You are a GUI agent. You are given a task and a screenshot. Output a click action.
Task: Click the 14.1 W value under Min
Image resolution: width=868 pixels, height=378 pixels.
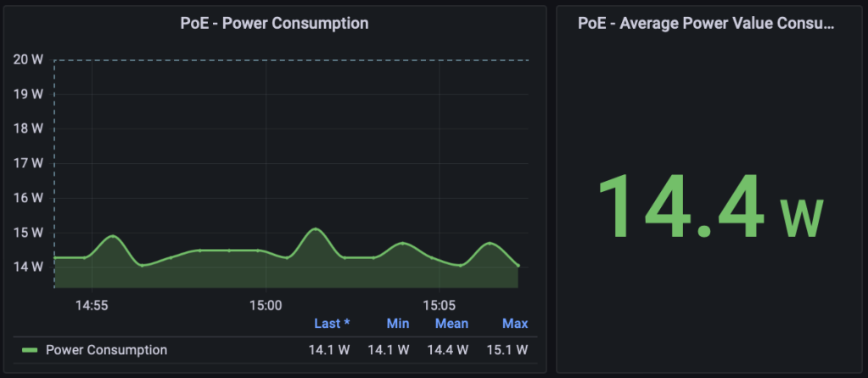(x=389, y=350)
